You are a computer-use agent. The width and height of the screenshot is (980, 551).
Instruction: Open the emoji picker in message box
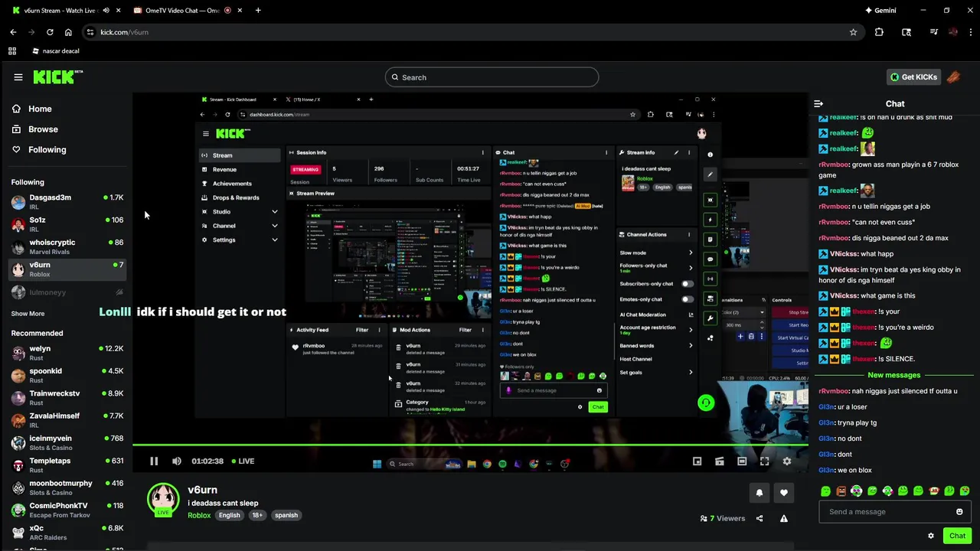959,512
